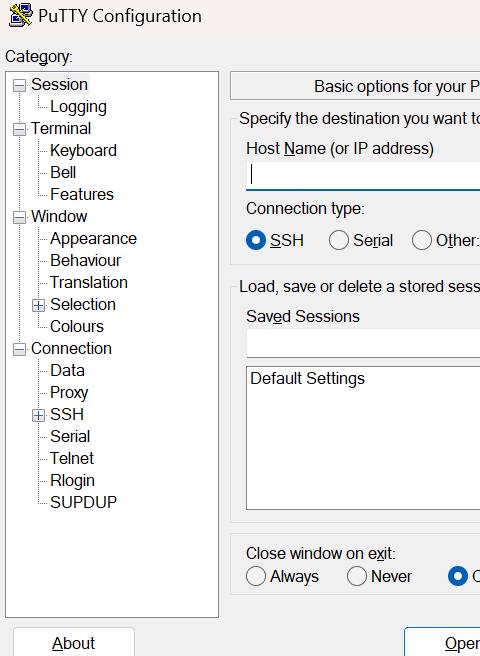Set close window on exit to Always

[x=256, y=577]
